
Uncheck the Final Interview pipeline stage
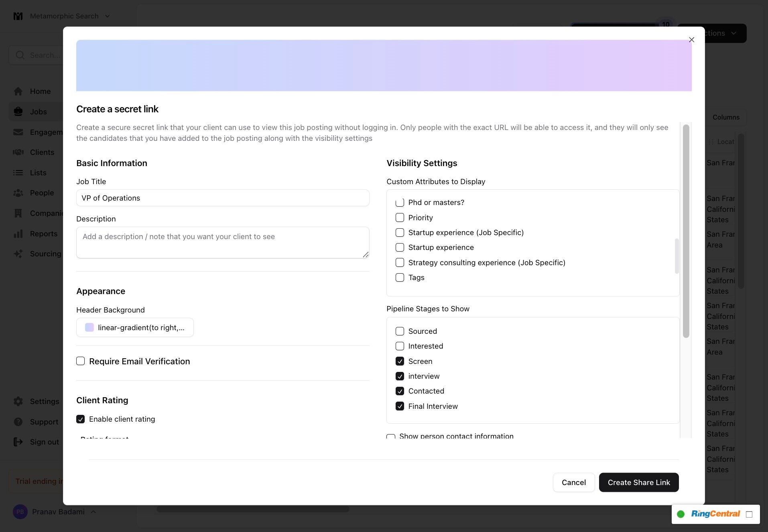coord(400,406)
